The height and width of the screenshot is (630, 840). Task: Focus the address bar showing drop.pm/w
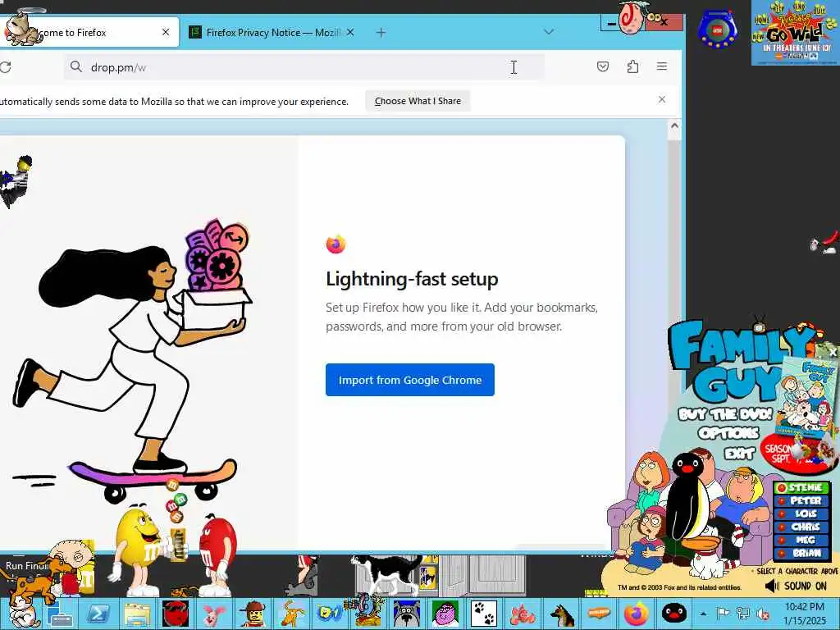tap(304, 67)
